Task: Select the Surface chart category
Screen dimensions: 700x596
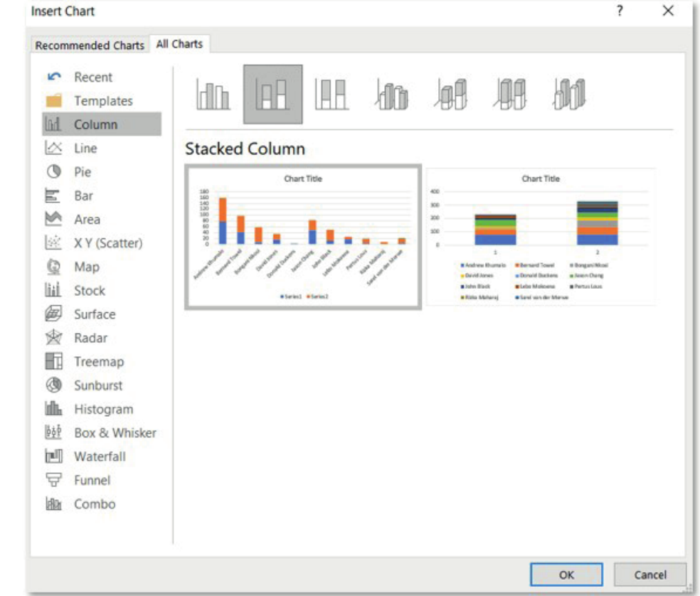Action: coord(102,314)
